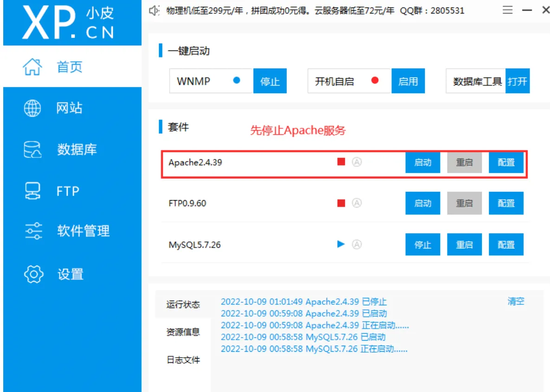The image size is (550, 392).
Task: Click the database cloud icon
Action: click(32, 150)
